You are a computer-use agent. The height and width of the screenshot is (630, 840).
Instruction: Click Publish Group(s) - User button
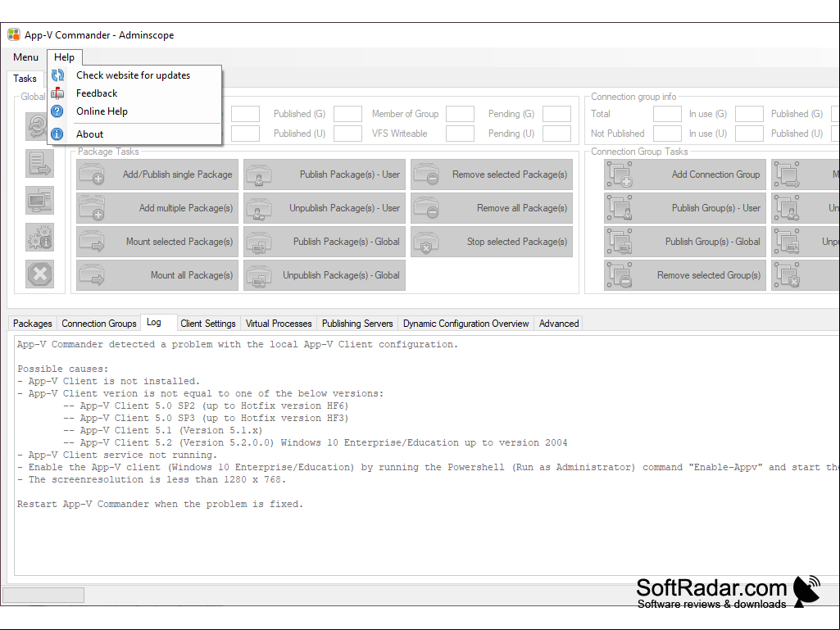pyautogui.click(x=684, y=208)
